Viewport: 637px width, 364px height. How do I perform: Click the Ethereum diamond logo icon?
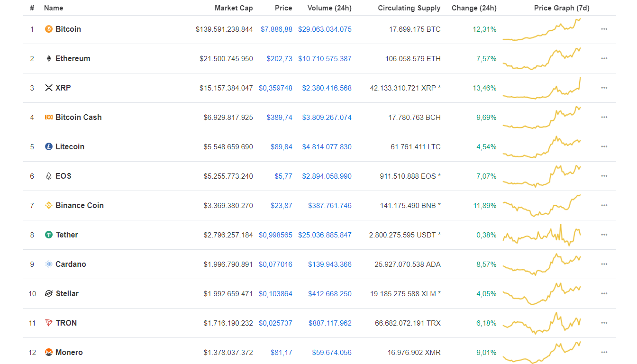(48, 59)
